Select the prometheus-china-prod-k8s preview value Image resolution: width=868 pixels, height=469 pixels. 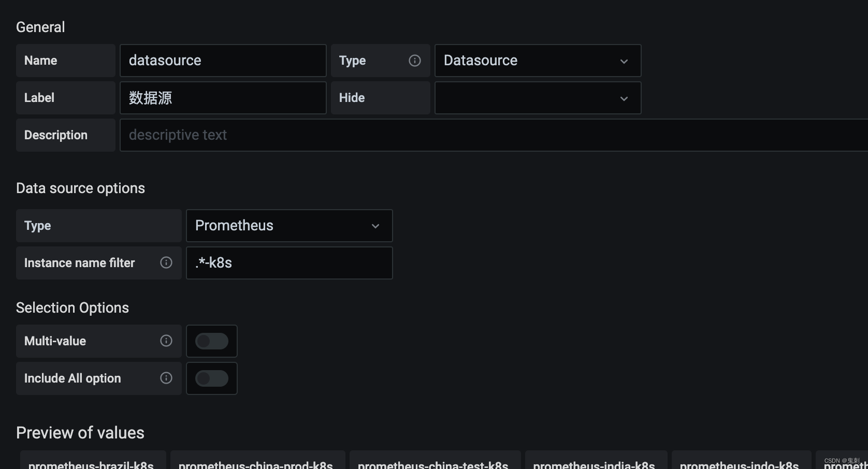[256, 463]
